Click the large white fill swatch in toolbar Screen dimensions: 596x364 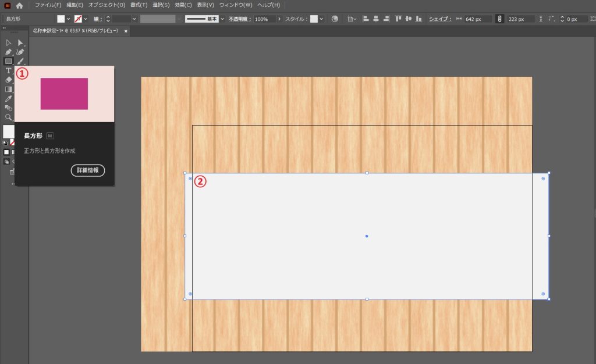[x=8, y=131]
